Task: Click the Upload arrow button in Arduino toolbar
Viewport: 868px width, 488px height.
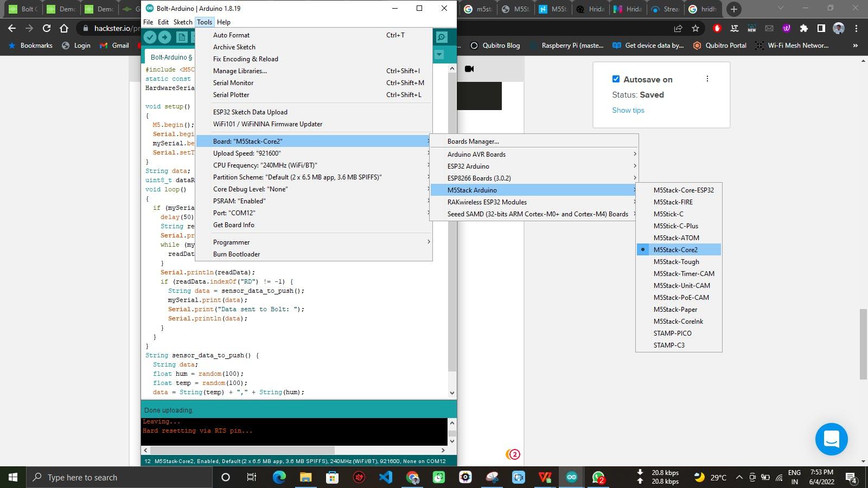Action: 164,37
